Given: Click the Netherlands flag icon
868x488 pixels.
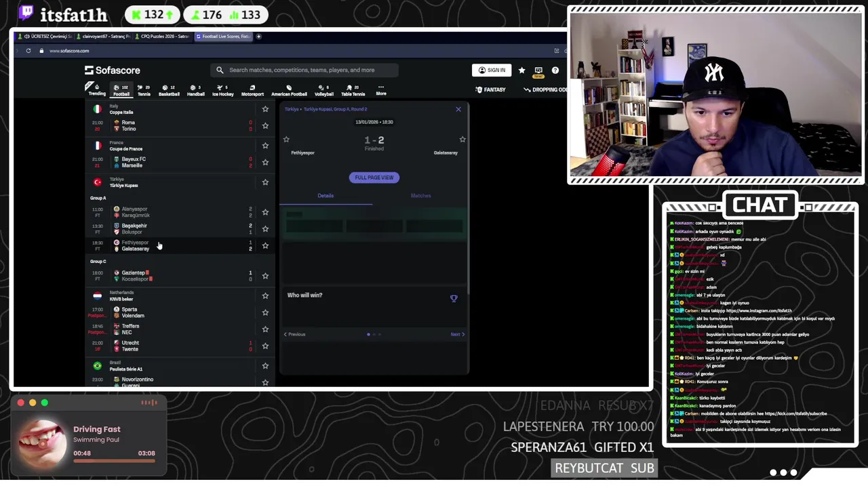Looking at the screenshot, I should (97, 296).
